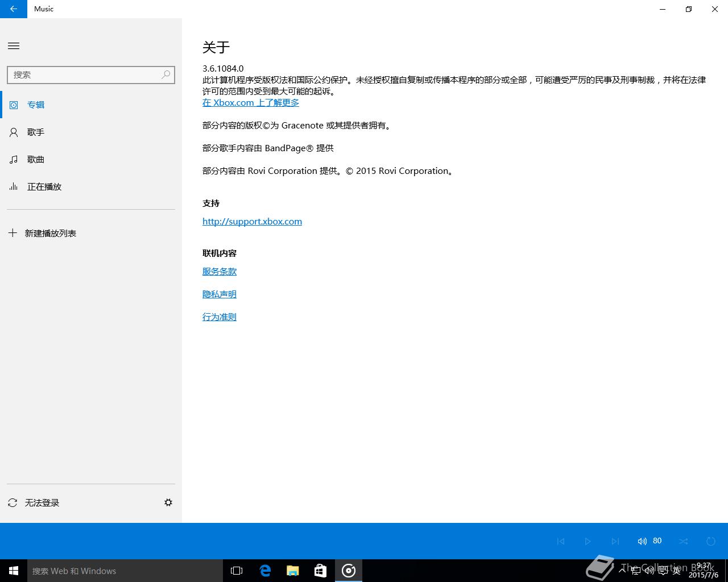Click the Music app taskbar icon
This screenshot has width=728, height=582.
click(349, 571)
